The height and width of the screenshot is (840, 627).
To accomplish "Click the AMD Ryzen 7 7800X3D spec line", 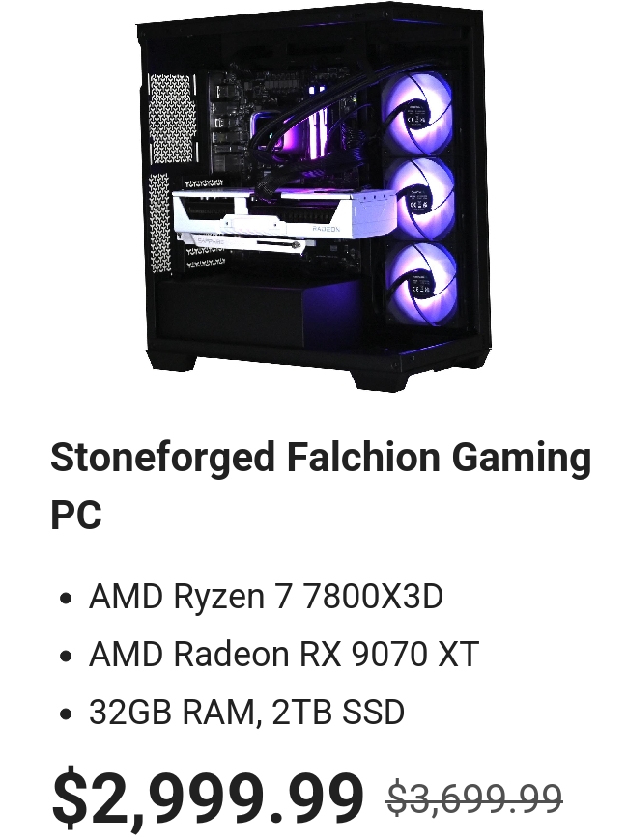I will tap(266, 597).
